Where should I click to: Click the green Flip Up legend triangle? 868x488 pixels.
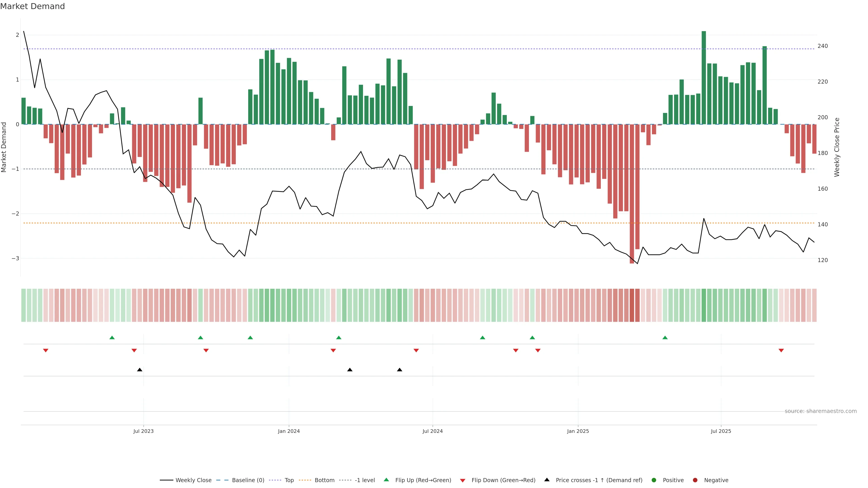386,480
